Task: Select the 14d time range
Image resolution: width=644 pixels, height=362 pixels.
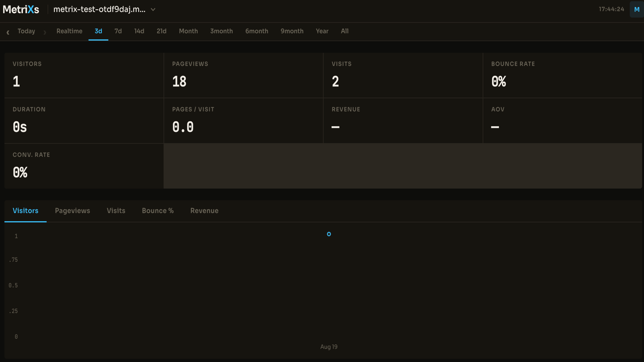Action: 139,31
